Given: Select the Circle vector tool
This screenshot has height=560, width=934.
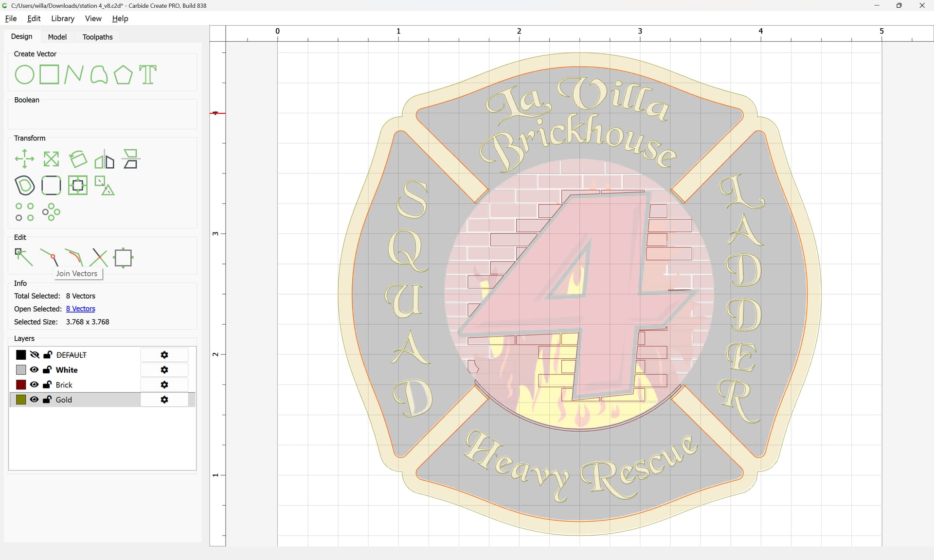Looking at the screenshot, I should [x=24, y=75].
